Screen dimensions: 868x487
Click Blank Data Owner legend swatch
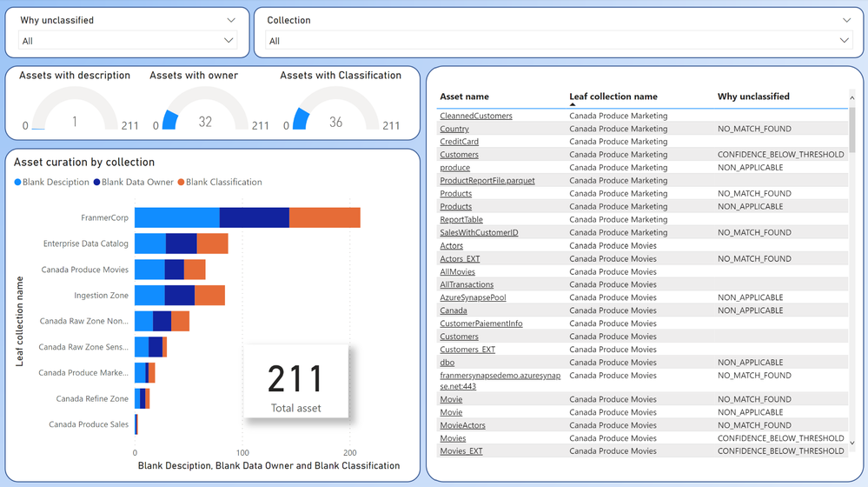click(96, 183)
